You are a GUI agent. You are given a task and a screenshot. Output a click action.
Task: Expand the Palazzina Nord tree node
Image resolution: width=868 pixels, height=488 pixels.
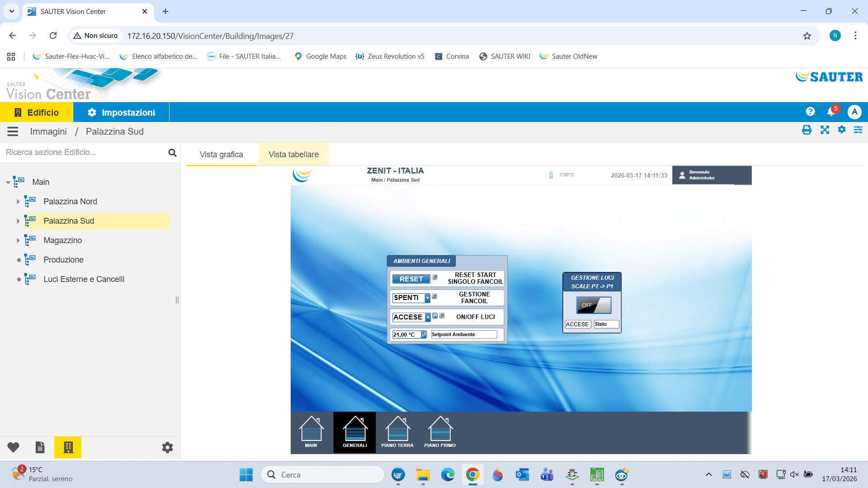pyautogui.click(x=18, y=202)
